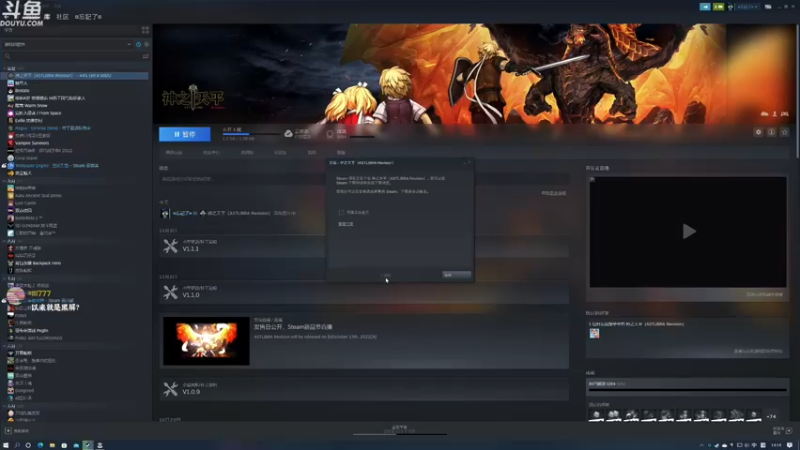Open the news titled 发售日公开、Steam新品节直播
The height and width of the screenshot is (450, 800).
point(293,327)
